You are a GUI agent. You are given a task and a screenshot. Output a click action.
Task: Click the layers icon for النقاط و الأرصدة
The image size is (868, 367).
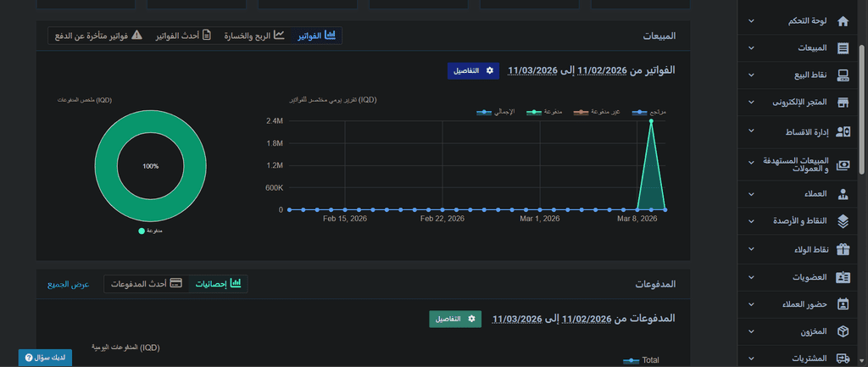pos(843,221)
